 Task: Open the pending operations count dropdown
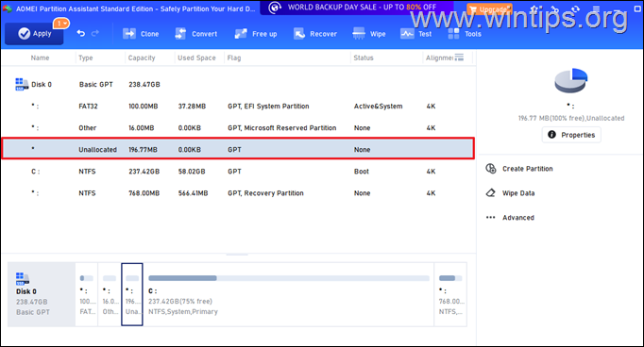click(61, 24)
